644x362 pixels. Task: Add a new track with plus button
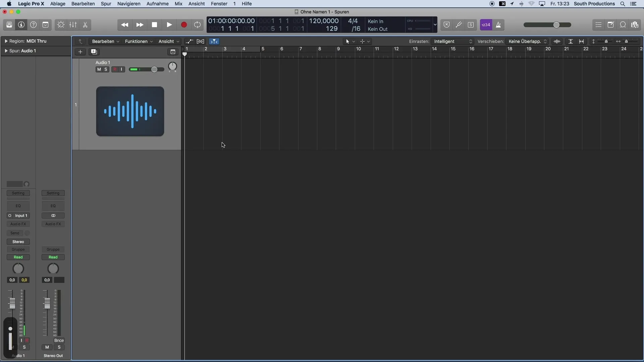(x=80, y=52)
